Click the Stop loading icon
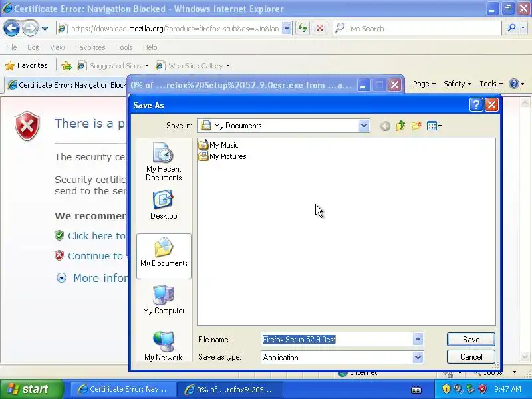Image resolution: width=532 pixels, height=399 pixels. [320, 29]
